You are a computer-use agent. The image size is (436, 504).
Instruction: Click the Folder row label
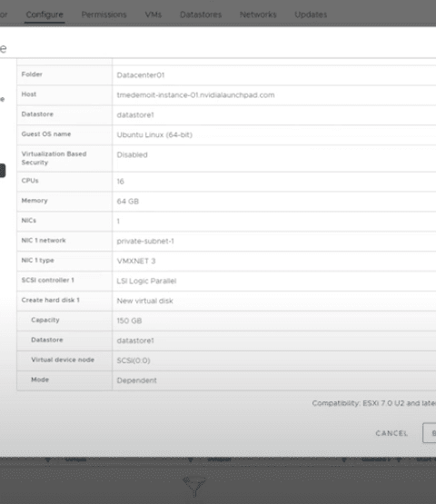[x=32, y=74]
